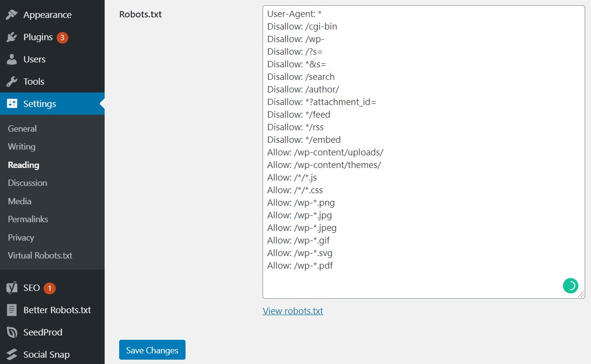The image size is (591, 364).
Task: Click the Better Robots.txt plugin icon
Action: coord(12,310)
